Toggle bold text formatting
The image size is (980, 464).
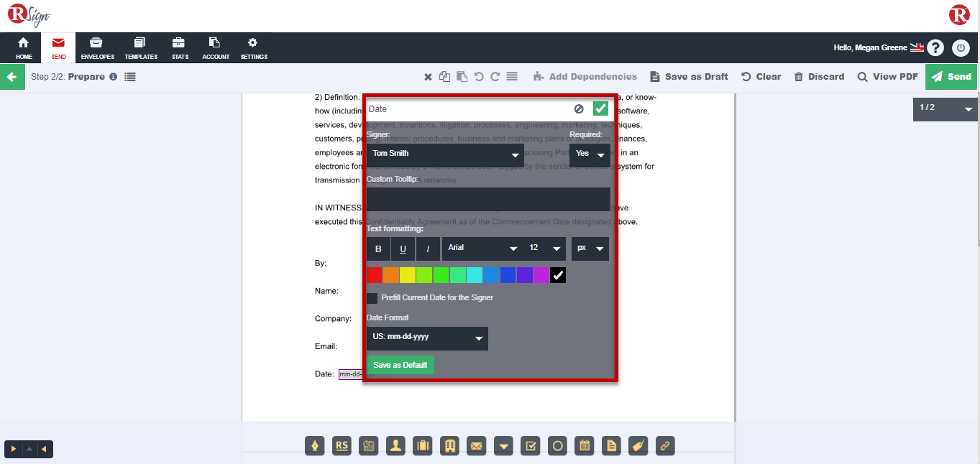coord(378,249)
